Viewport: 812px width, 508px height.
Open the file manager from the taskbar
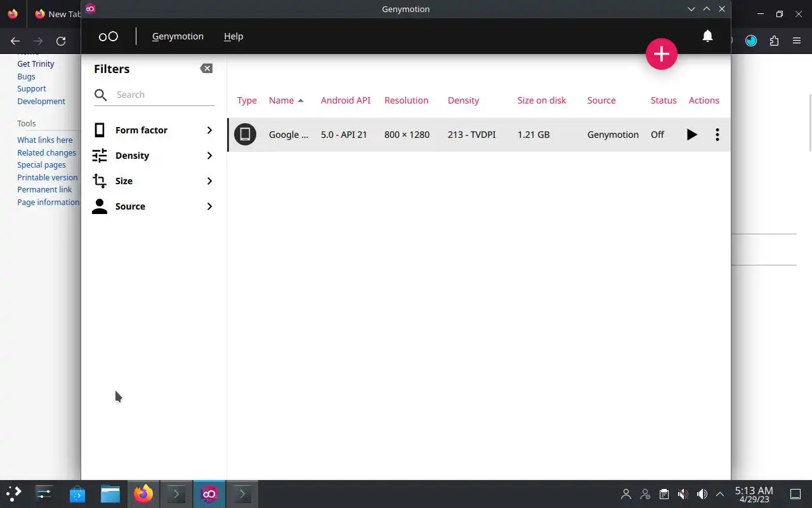[x=110, y=493]
